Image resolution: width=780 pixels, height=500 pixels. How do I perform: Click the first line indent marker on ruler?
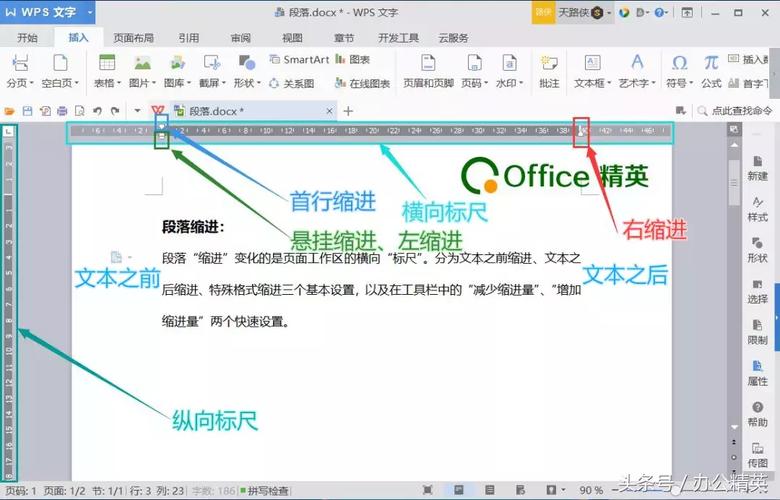162,126
